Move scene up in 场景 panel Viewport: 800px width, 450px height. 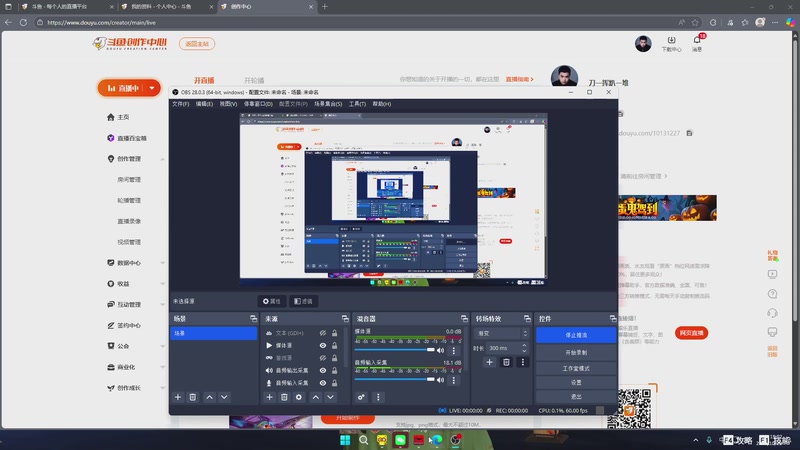tap(209, 397)
